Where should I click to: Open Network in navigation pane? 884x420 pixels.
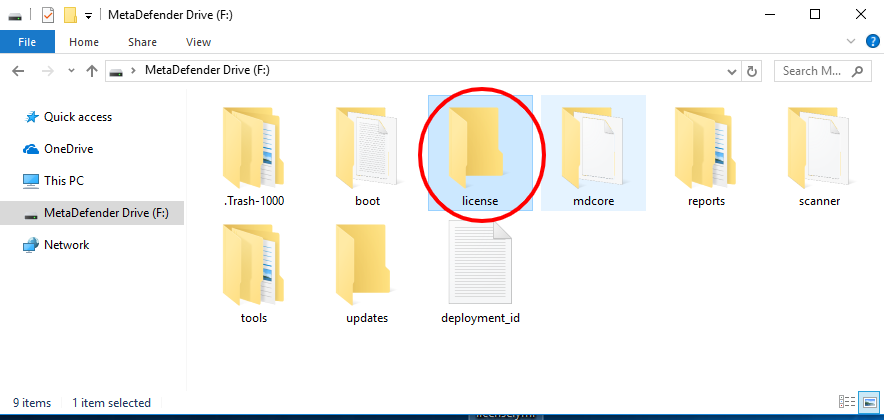(x=67, y=245)
